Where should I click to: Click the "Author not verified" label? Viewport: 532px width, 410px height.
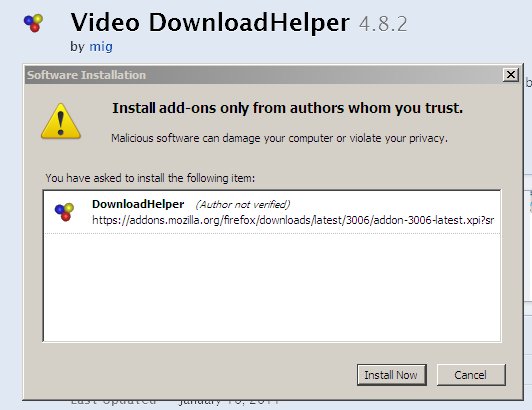pos(243,204)
